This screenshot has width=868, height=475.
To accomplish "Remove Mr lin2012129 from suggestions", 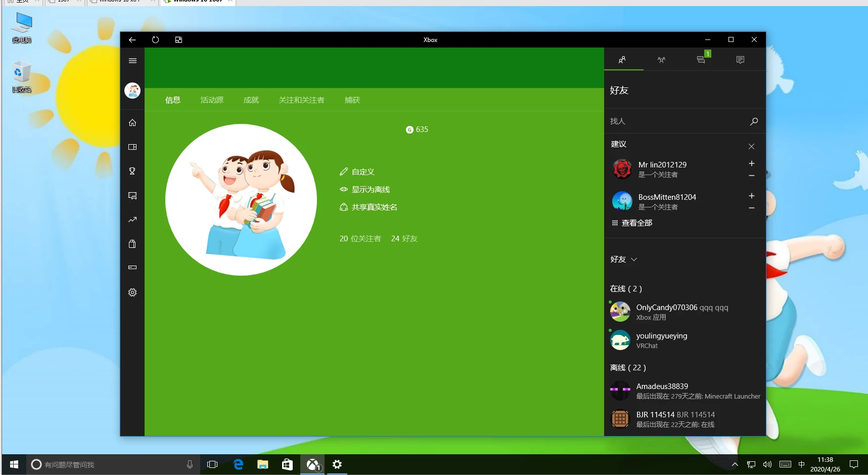I will click(x=752, y=176).
